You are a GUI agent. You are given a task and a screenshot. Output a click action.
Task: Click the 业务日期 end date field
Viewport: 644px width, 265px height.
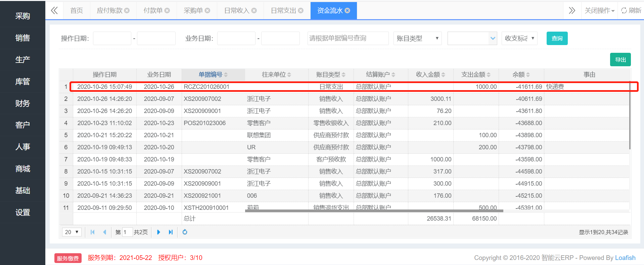(x=281, y=38)
